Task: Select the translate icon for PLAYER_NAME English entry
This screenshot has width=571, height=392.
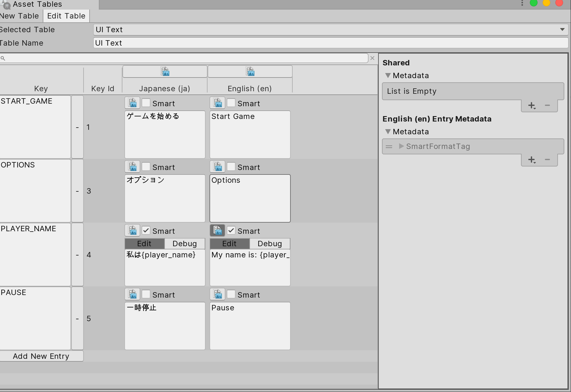Action: tap(217, 230)
